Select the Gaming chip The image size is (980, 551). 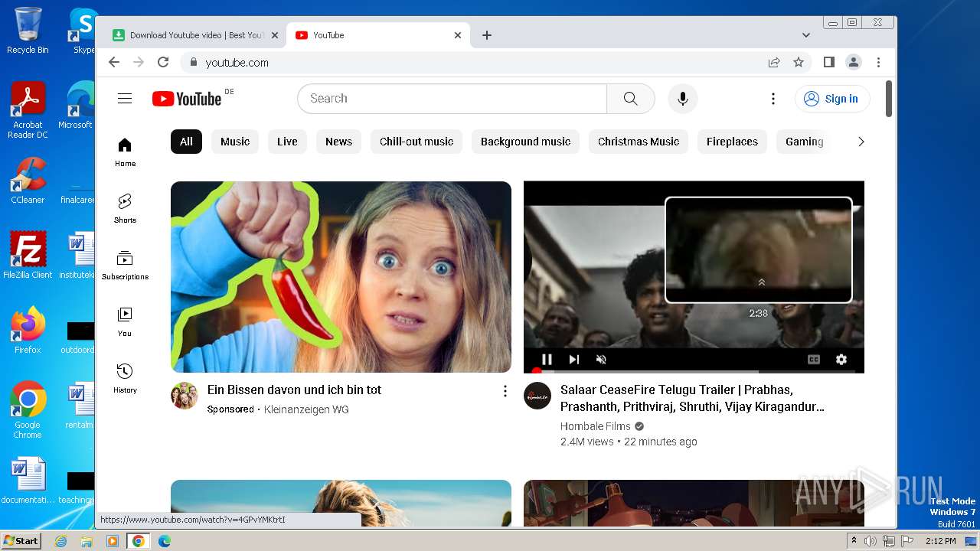click(804, 142)
